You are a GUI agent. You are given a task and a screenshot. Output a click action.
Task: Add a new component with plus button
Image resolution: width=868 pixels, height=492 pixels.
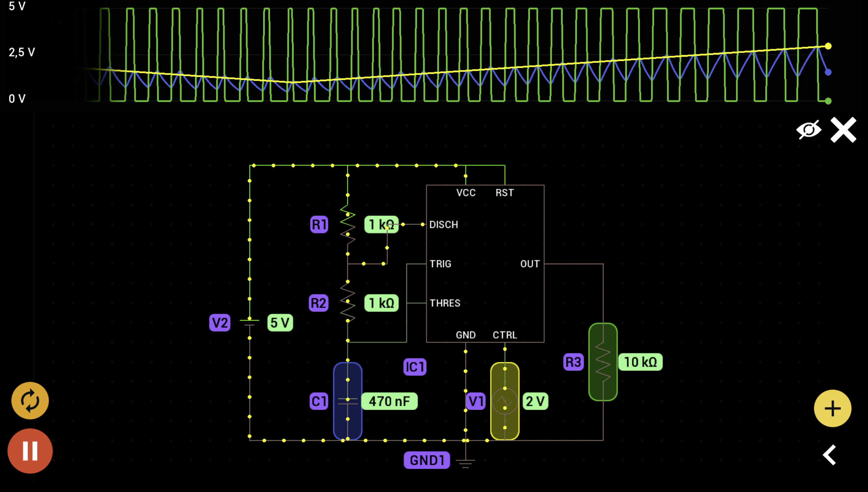tap(832, 408)
